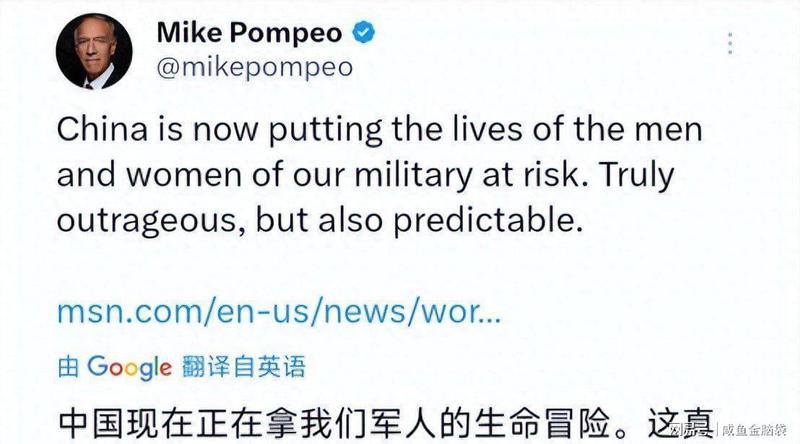This screenshot has width=800, height=444.
Task: Click the "翻译自英语" translation text
Action: [x=242, y=366]
